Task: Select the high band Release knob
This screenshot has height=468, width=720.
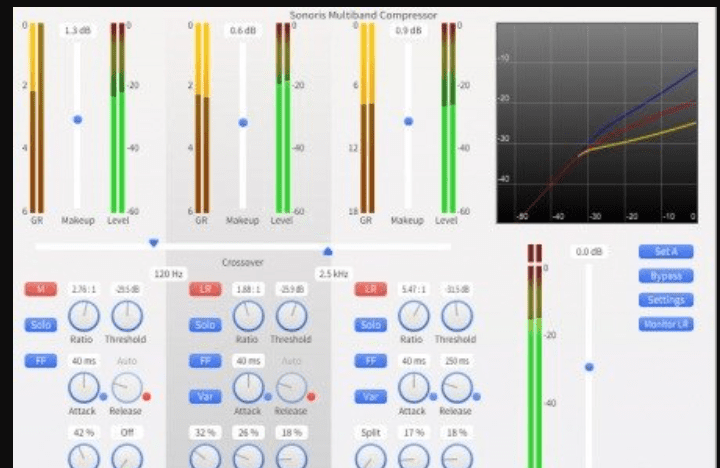Action: click(x=457, y=387)
